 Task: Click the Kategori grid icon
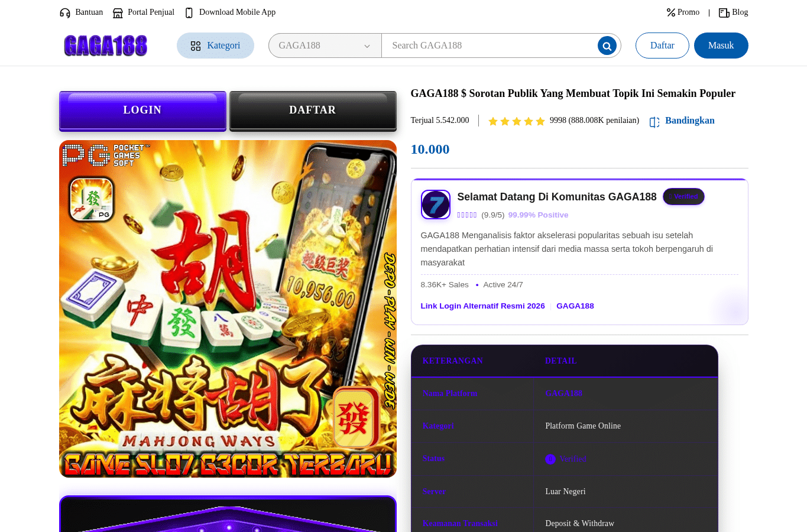196,46
